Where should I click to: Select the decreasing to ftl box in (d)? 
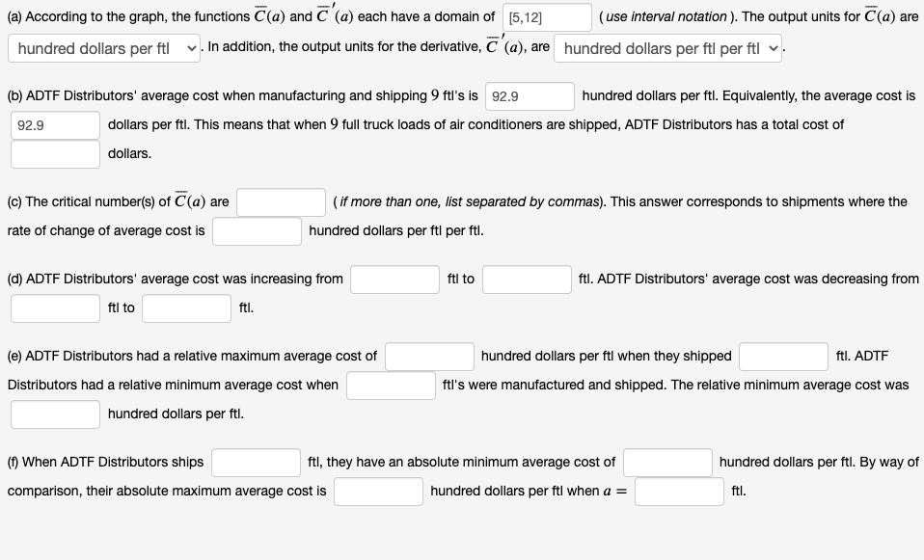point(185,308)
